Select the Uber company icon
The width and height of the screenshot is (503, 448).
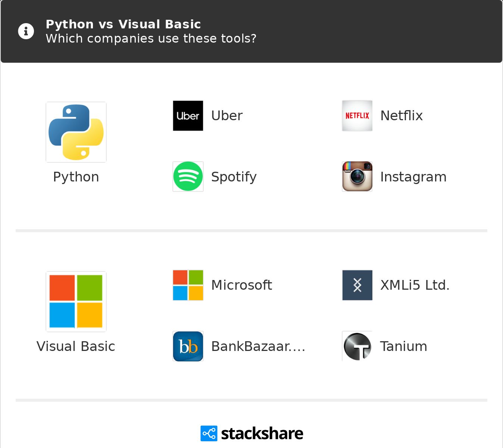coord(188,115)
